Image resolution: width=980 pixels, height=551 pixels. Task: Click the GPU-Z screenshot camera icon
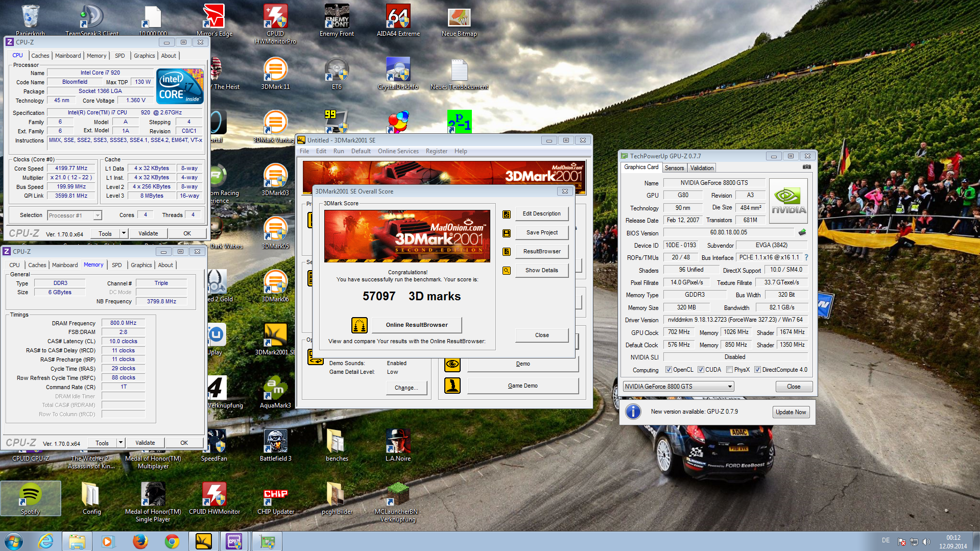click(806, 167)
